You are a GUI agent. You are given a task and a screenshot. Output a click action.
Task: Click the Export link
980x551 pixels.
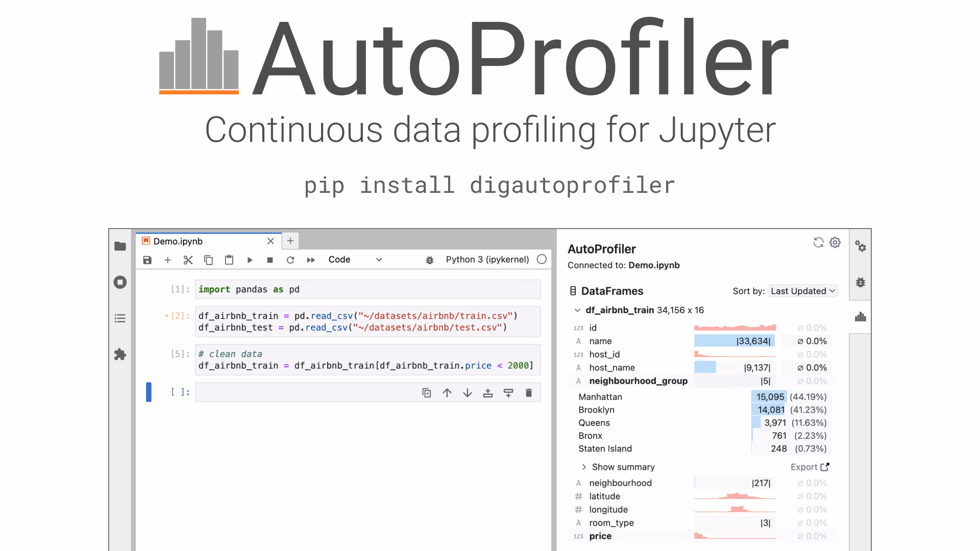(x=810, y=467)
